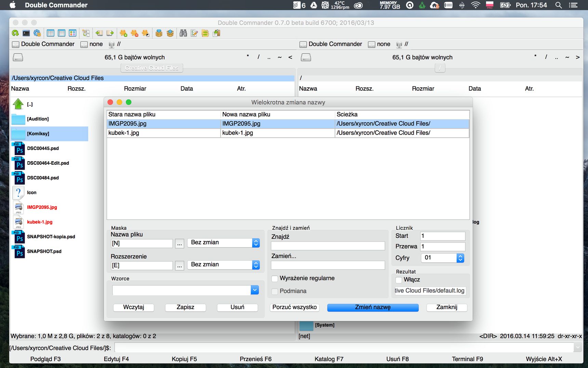The image size is (588, 368).
Task: Click the Zmień nazwę button
Action: pyautogui.click(x=373, y=307)
